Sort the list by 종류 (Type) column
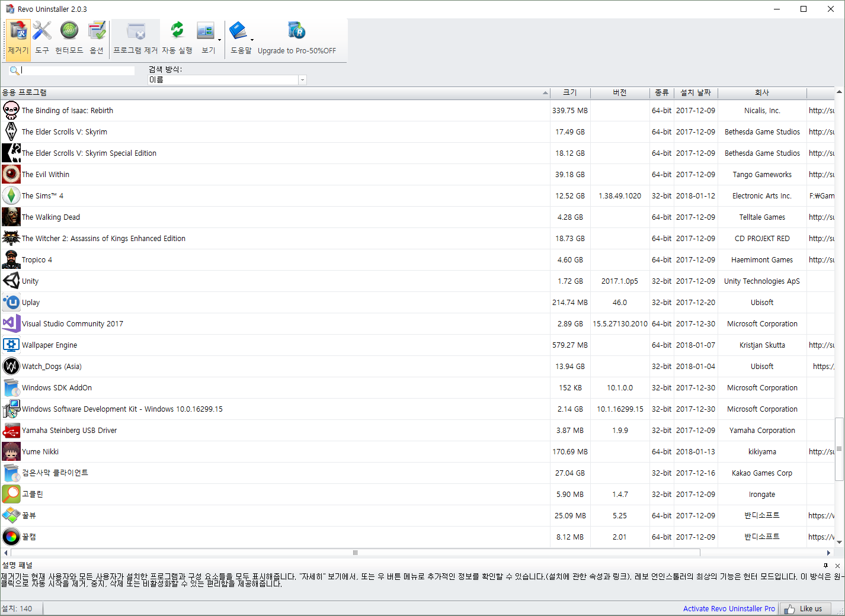Screen dimensions: 845x616 click(662, 92)
